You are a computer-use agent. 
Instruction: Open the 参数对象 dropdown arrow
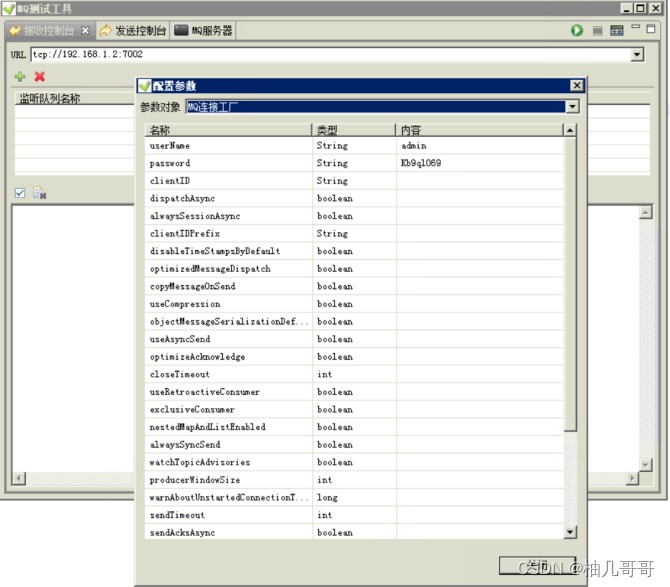572,107
